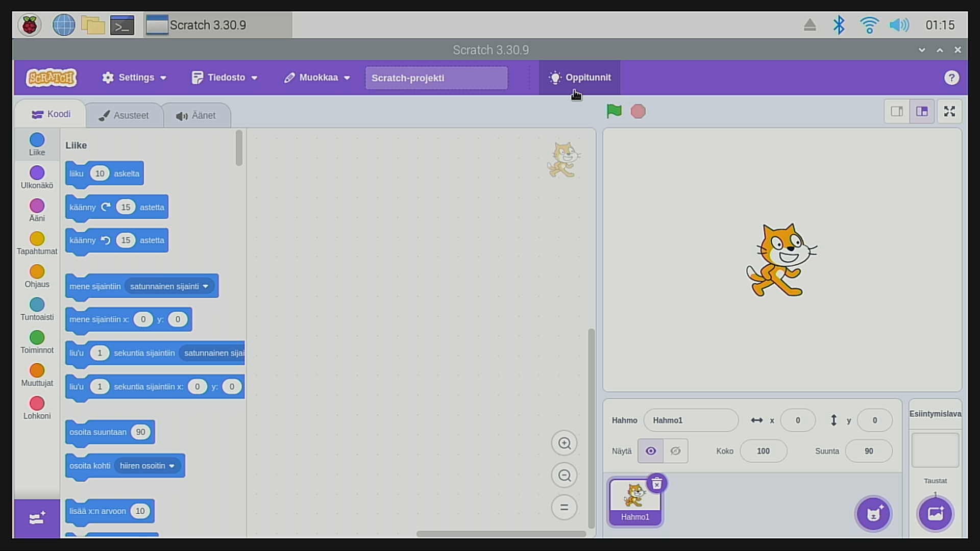The height and width of the screenshot is (551, 980).
Task: Expand the 'hiiren osoitin' dropdown in osoita kohti block
Action: coord(148,466)
